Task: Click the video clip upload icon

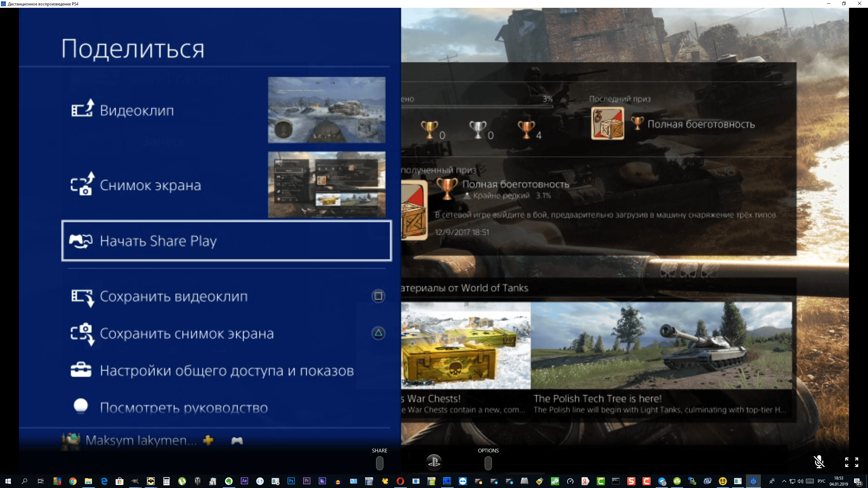Action: 82,108
